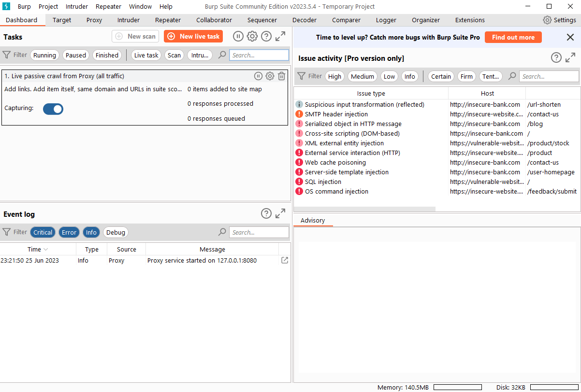The width and height of the screenshot is (581, 392).
Task: Select the Advisory tab
Action: click(x=313, y=220)
